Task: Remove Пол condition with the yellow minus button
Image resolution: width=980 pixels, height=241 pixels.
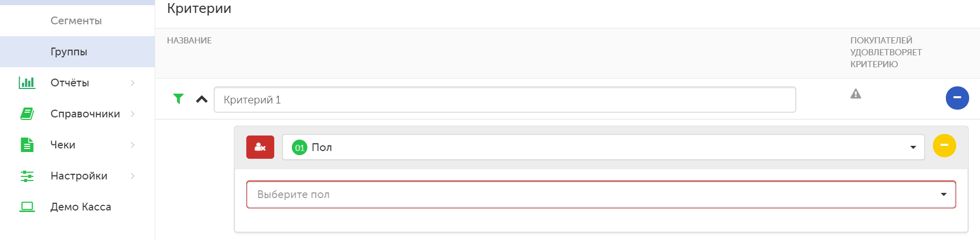Action: point(944,145)
